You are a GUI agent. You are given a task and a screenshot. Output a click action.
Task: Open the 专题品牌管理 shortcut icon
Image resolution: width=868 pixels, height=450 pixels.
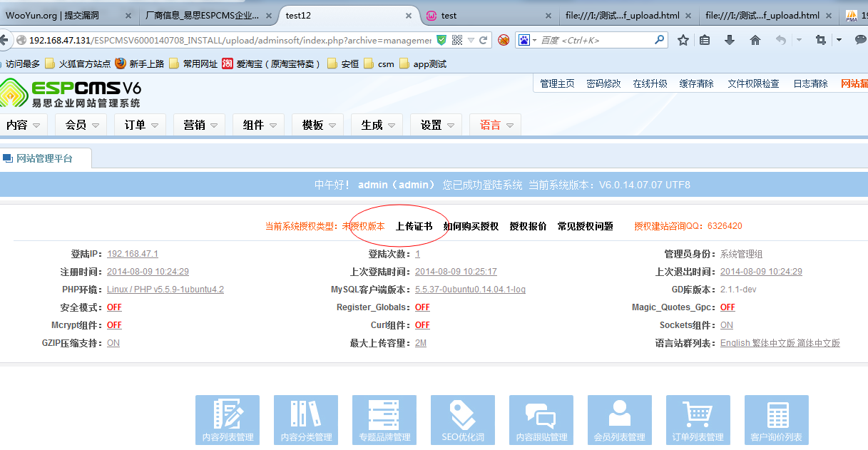coord(384,420)
